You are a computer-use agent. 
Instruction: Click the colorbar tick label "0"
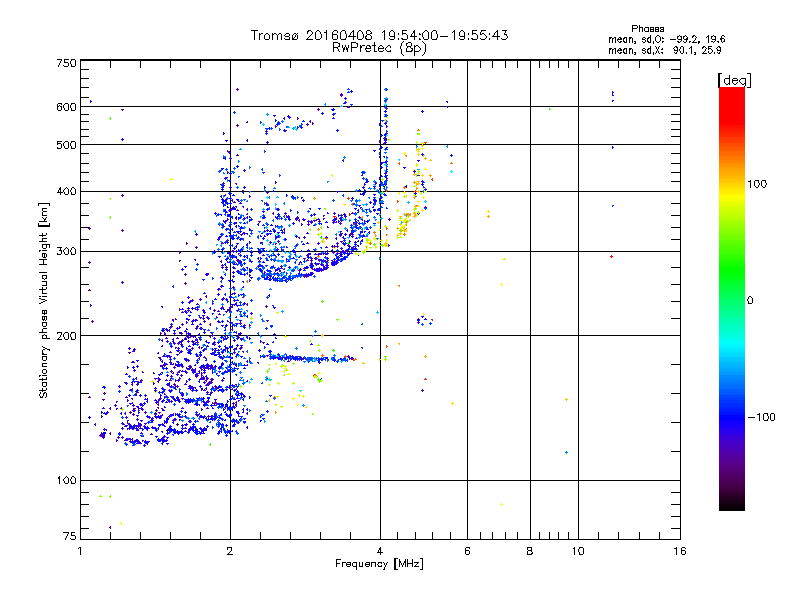pos(749,301)
